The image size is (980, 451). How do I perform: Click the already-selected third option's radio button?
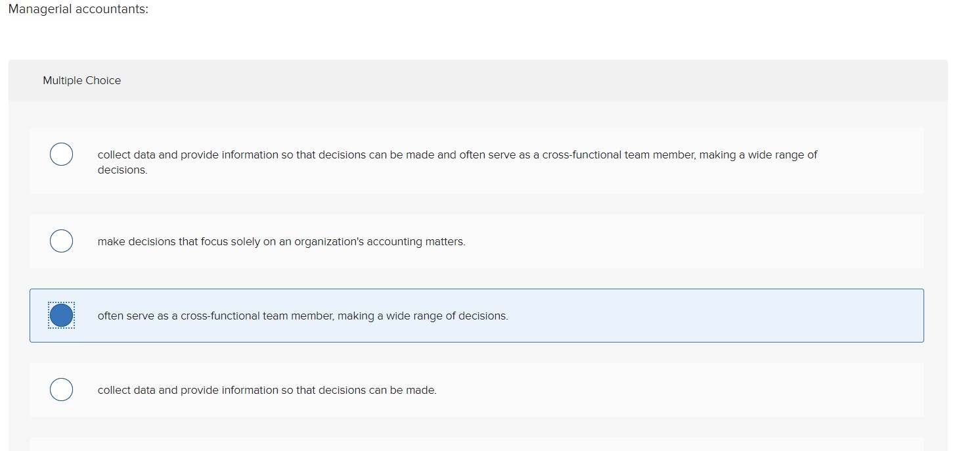pos(61,315)
